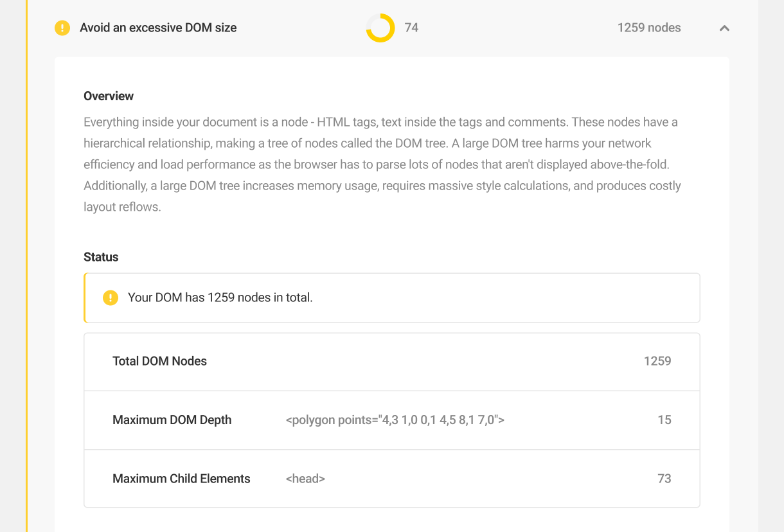Click the score value 74 next to the gauge
This screenshot has height=532, width=784.
[411, 28]
